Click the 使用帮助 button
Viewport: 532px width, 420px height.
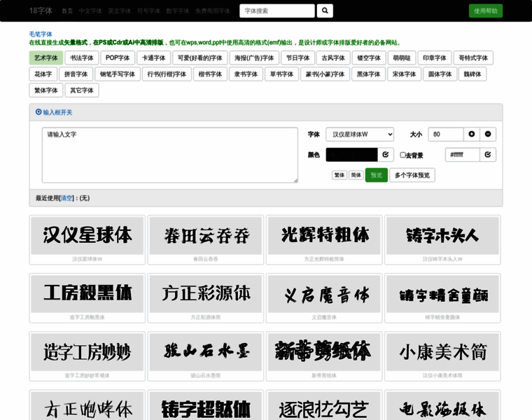[x=485, y=11]
